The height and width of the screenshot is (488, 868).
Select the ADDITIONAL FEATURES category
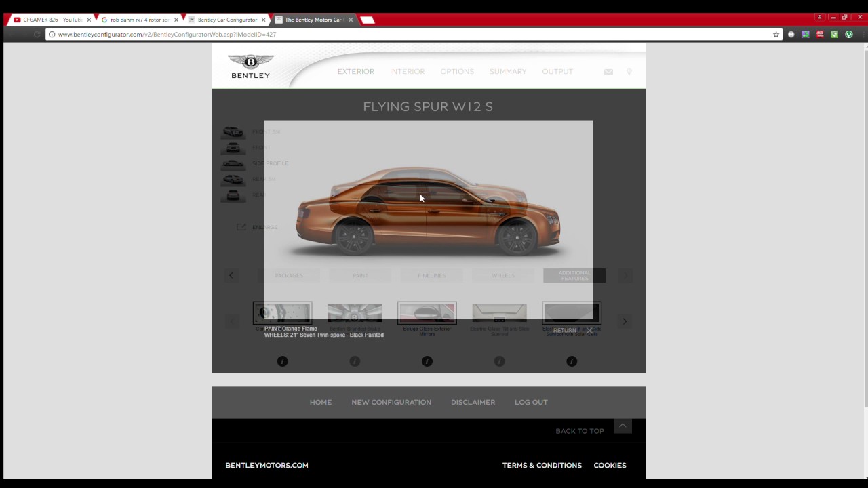coord(574,275)
